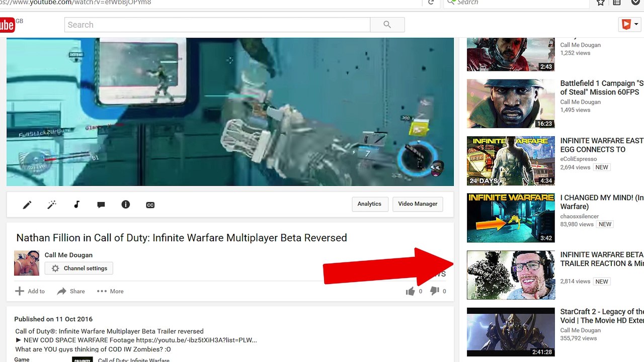Click the 355,792 views text
The width and height of the screenshot is (644, 362).
pyautogui.click(x=579, y=338)
